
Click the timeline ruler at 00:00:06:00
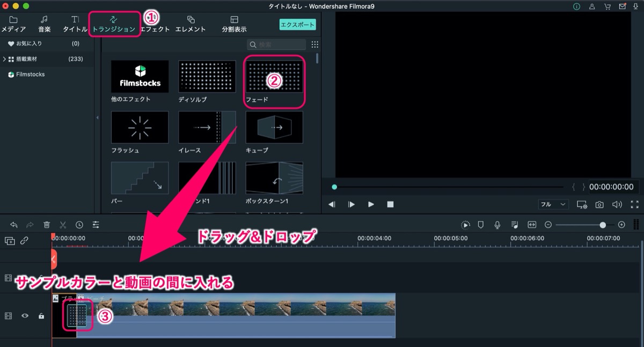point(527,238)
